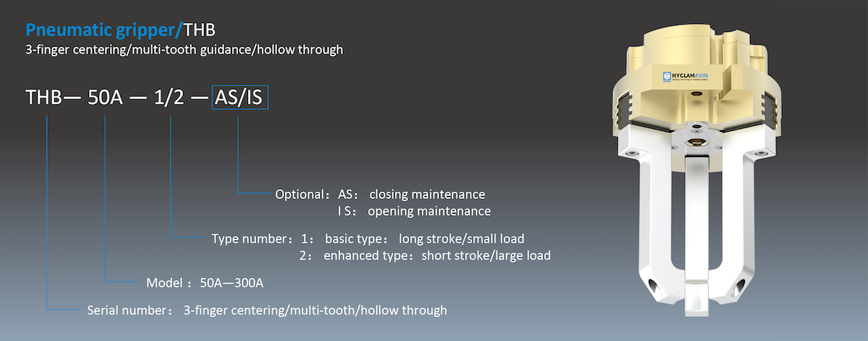Viewport: 868px width, 341px height.
Task: Select the boxed AS/IS option code
Action: click(240, 98)
